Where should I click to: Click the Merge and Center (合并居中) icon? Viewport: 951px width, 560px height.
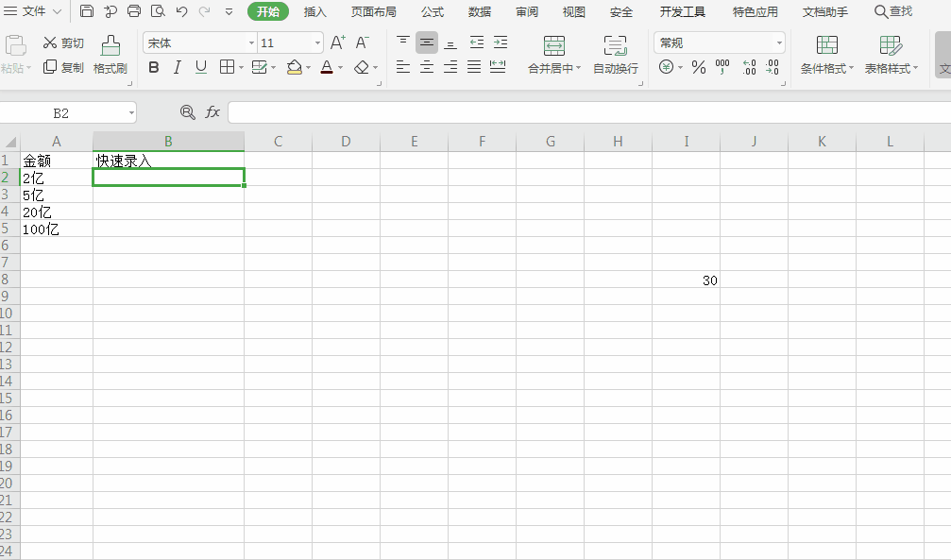tap(553, 46)
